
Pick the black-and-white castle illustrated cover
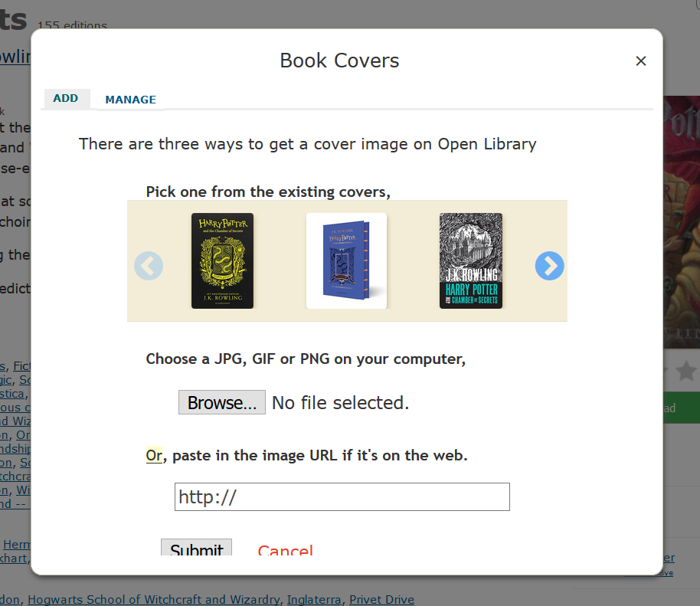[470, 260]
